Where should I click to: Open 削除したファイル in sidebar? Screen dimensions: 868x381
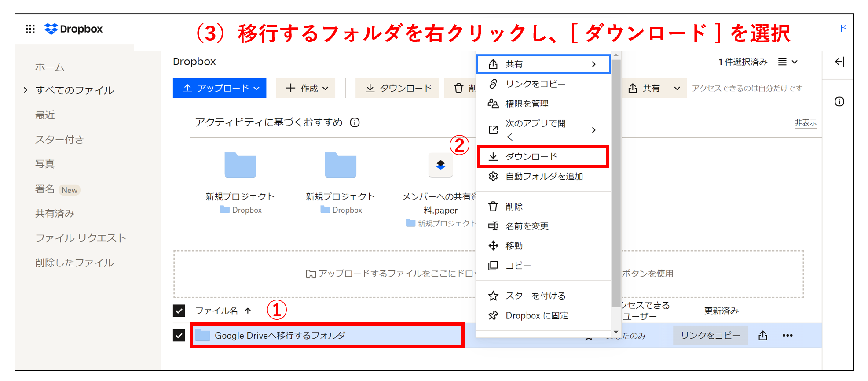(74, 263)
